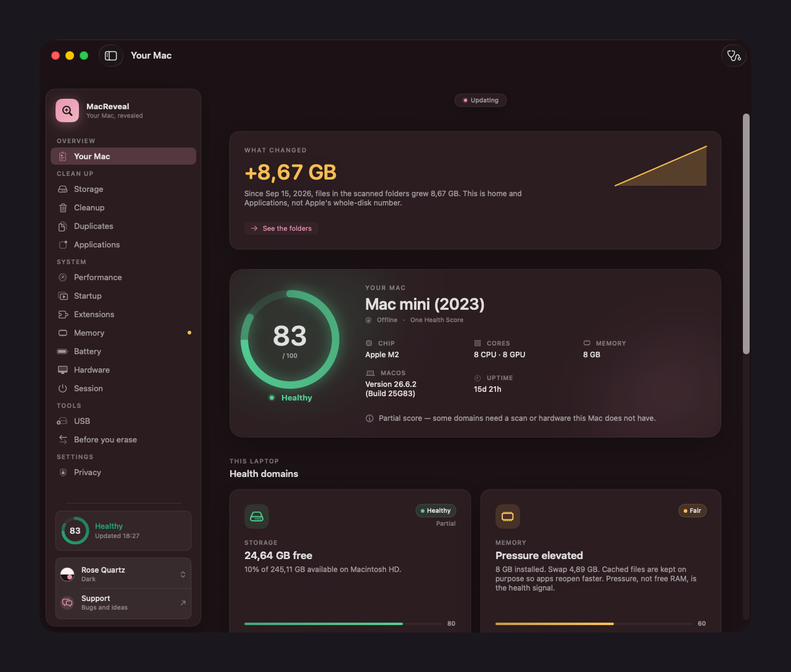Click the Battery icon in sidebar
Screen dimensions: 791x672
(63, 352)
